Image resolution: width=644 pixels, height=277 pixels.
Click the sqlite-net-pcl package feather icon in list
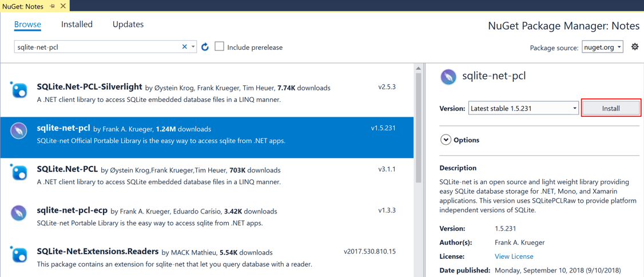18,130
